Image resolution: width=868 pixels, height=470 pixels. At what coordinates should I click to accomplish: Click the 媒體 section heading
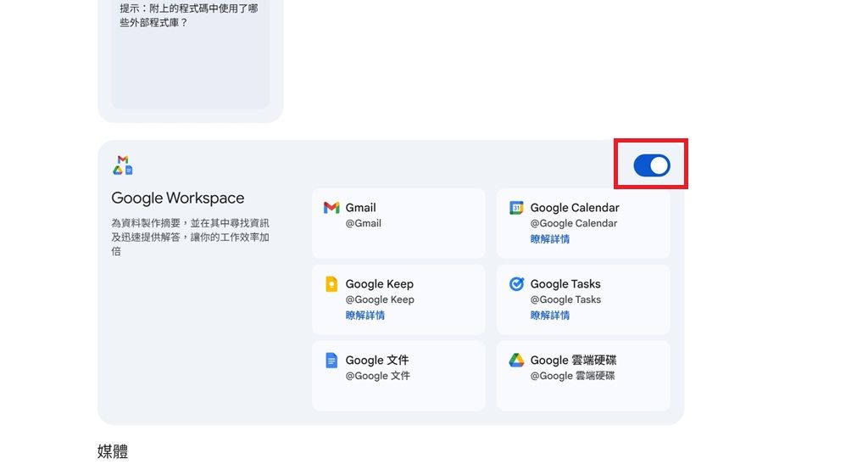pos(113,451)
